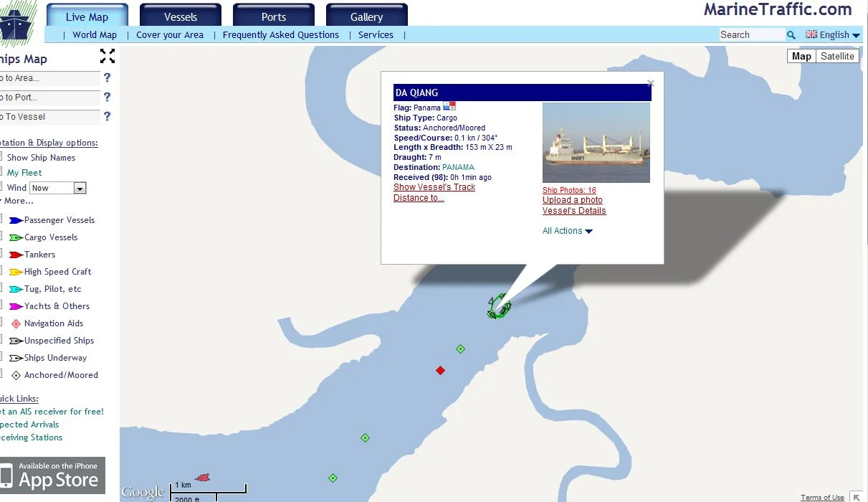Click the yellow High Speed Craft icon
Viewport: 868px width, 502px height.
pyautogui.click(x=16, y=272)
